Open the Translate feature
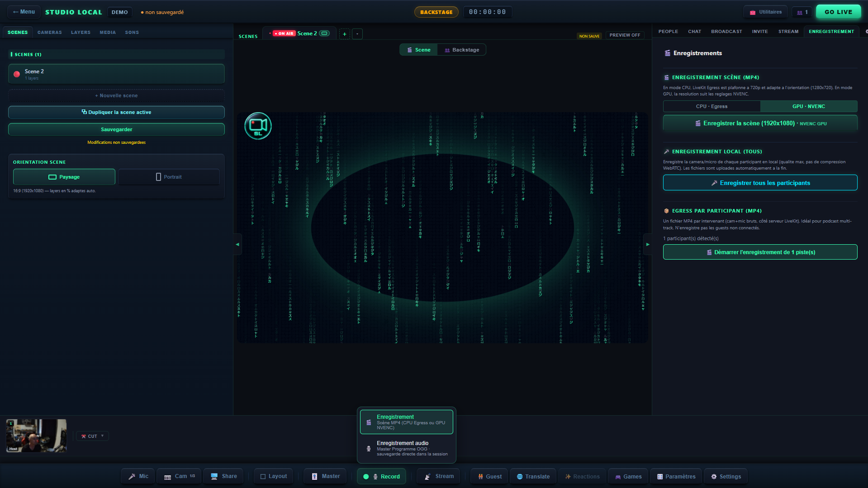 [533, 476]
